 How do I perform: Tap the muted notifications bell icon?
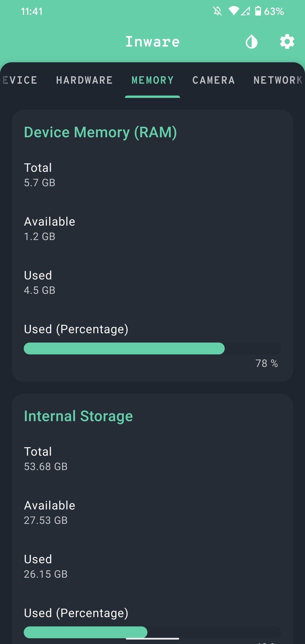click(x=217, y=11)
